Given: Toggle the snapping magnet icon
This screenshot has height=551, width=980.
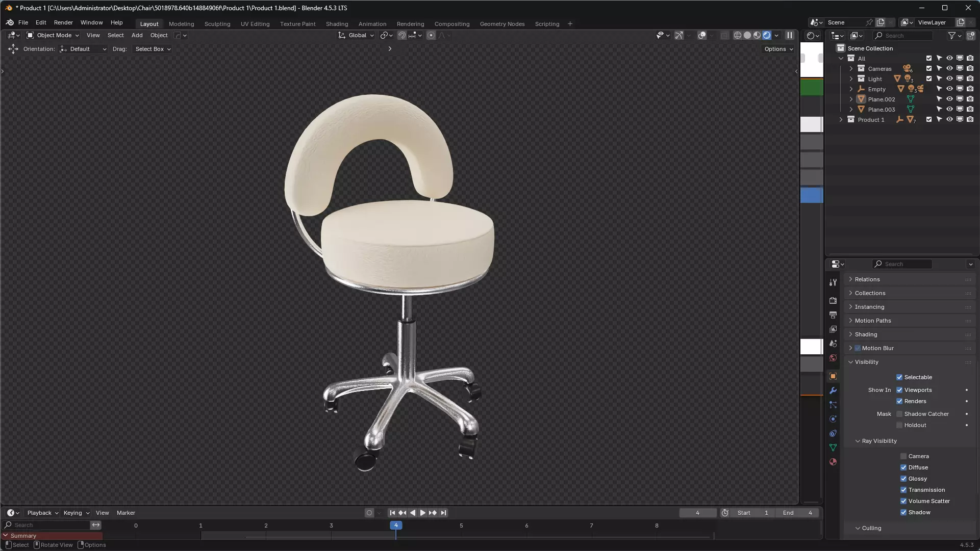Looking at the screenshot, I should [x=402, y=35].
